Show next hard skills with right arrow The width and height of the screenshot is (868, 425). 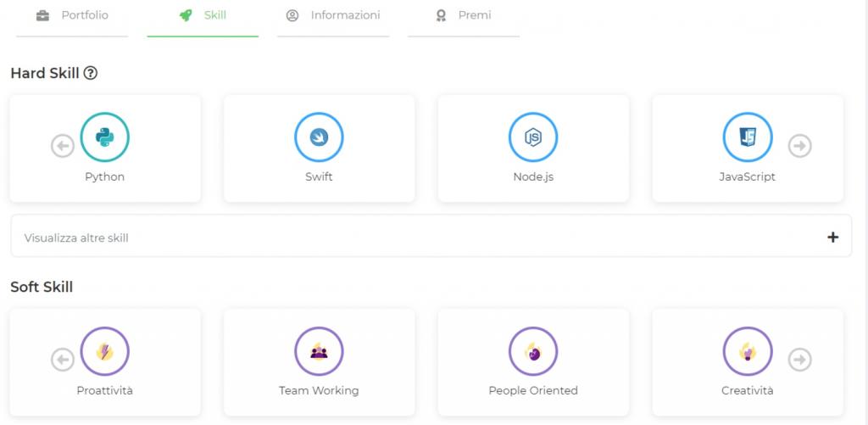(x=800, y=146)
